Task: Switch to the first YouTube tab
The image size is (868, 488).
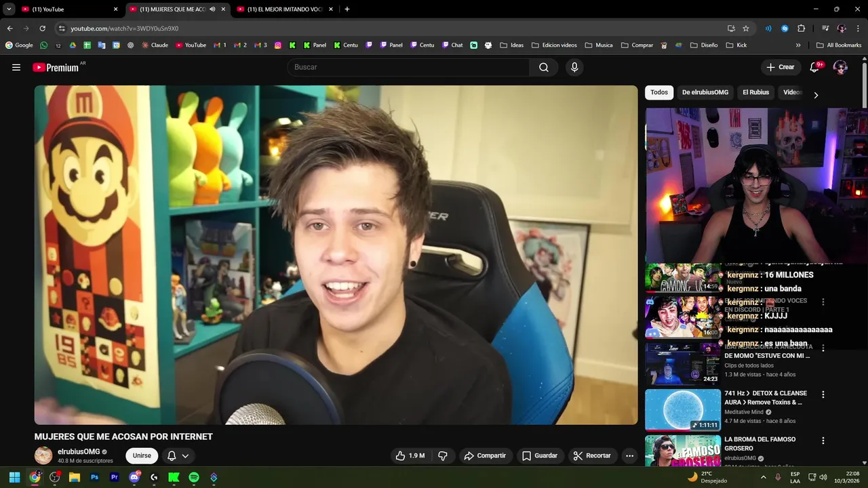Action: [68, 9]
